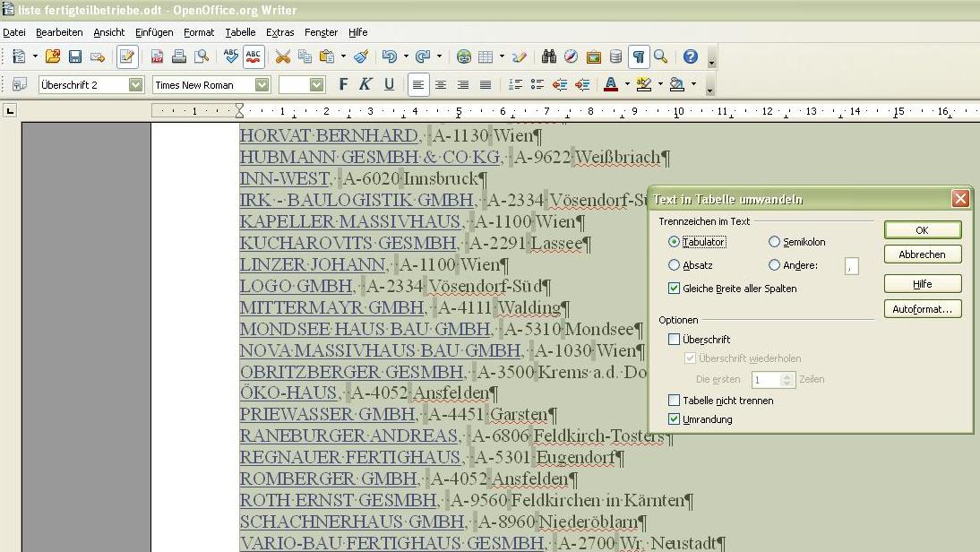Viewport: 980px width, 552px height.
Task: Uncheck Gleiche Breite aller Spalten
Action: [x=674, y=289]
